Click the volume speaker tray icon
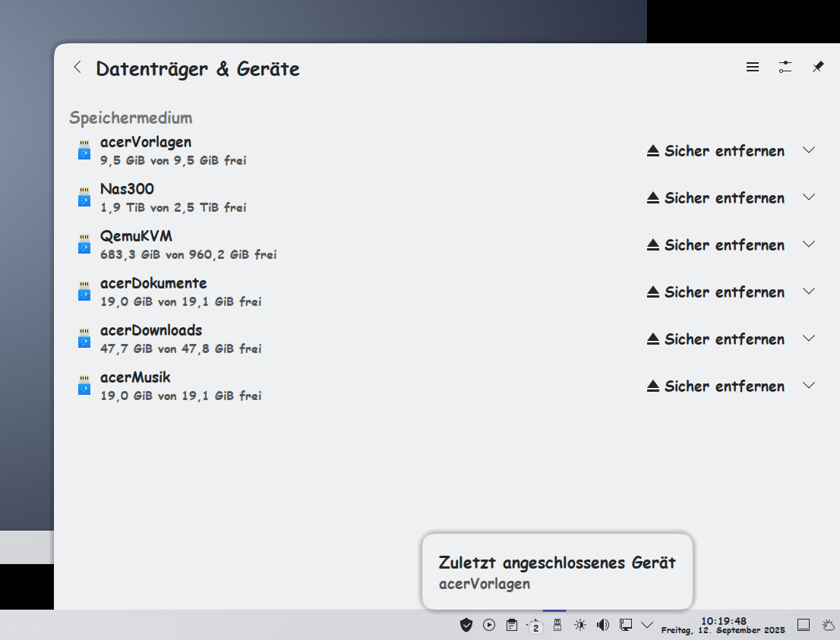The image size is (840, 640). 603,625
